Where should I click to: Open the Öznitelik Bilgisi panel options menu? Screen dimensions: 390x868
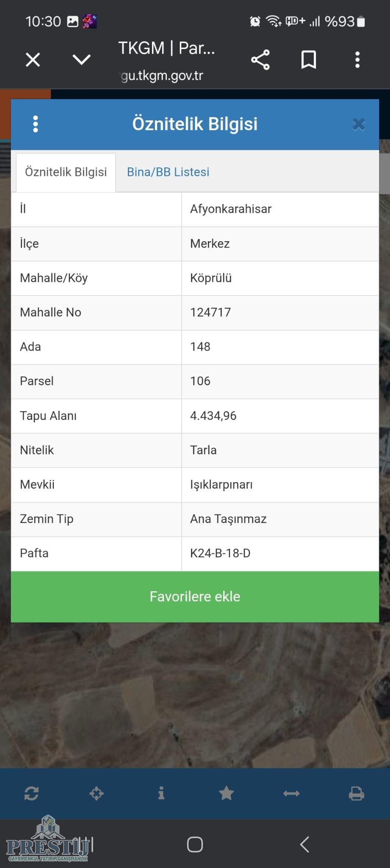(36, 124)
